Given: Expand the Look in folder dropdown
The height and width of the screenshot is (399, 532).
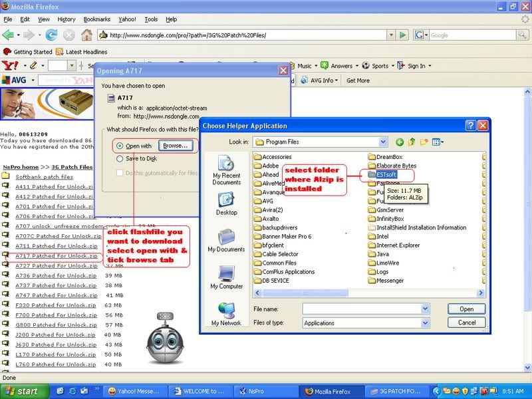Looking at the screenshot, I should pyautogui.click(x=383, y=142).
